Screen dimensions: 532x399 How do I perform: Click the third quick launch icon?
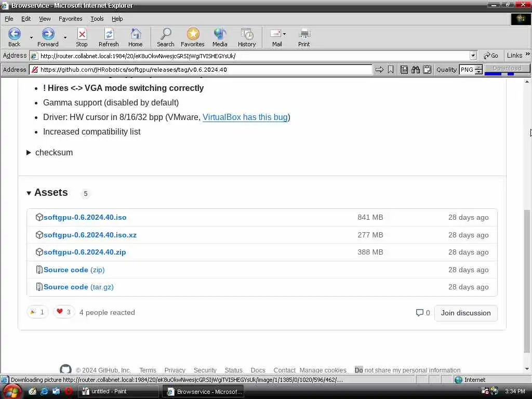point(56,391)
